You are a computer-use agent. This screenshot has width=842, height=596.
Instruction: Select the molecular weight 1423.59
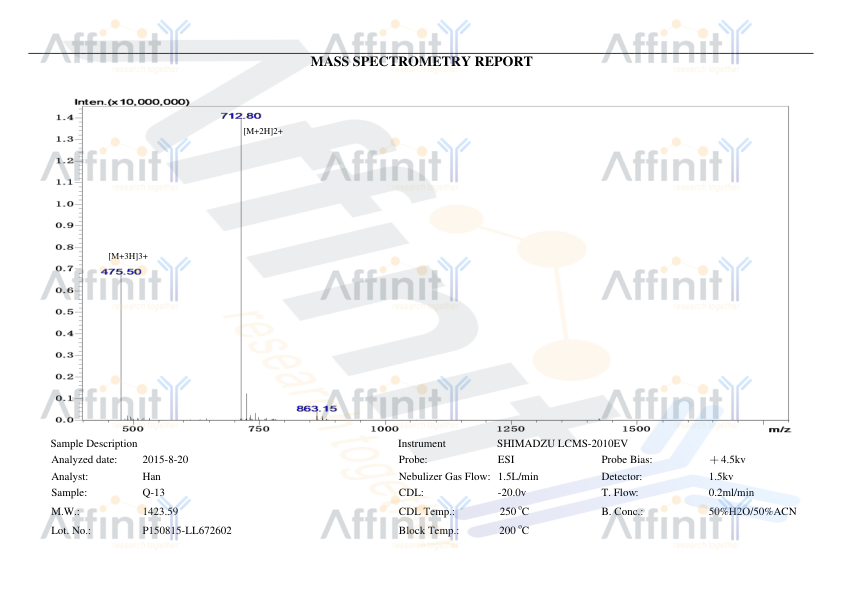click(160, 512)
